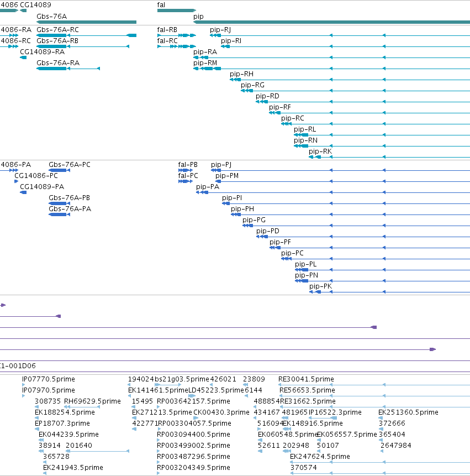
Task: Click the pip-RM transcript label
Action: tap(205, 63)
